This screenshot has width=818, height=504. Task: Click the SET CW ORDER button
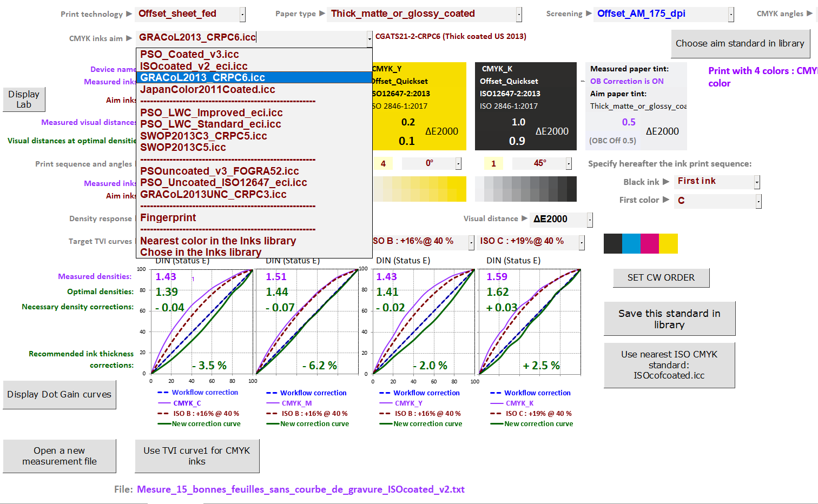661,278
